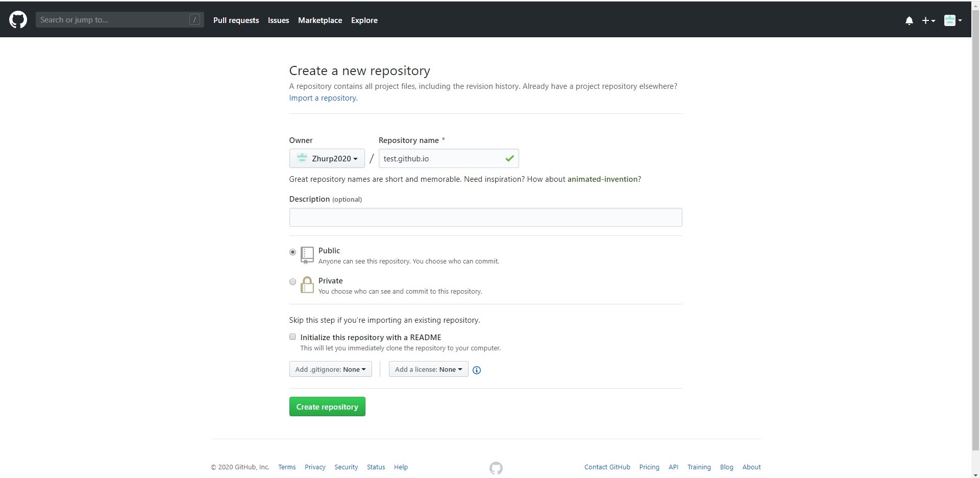Use the suggested name animated-invention
980x478 pixels.
click(x=603, y=179)
